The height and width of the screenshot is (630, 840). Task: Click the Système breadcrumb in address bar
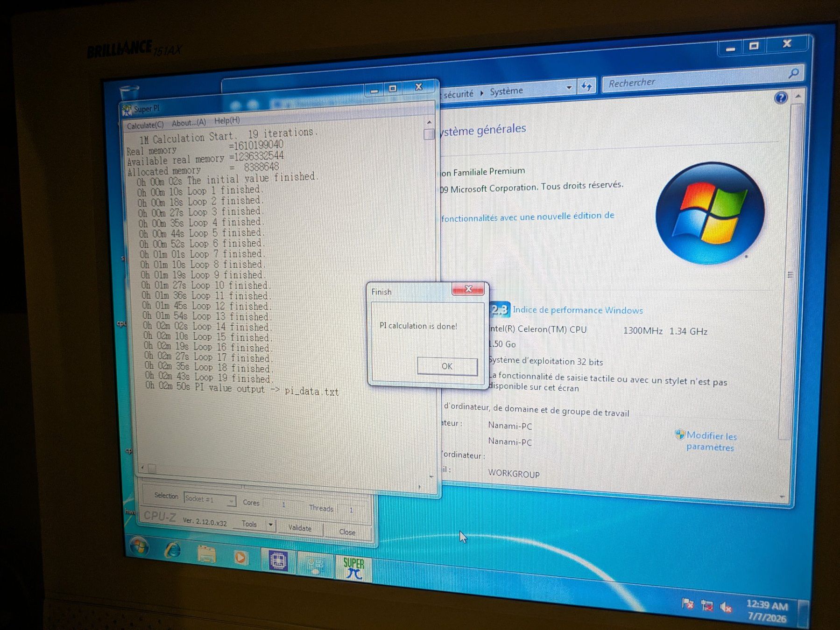click(x=506, y=91)
